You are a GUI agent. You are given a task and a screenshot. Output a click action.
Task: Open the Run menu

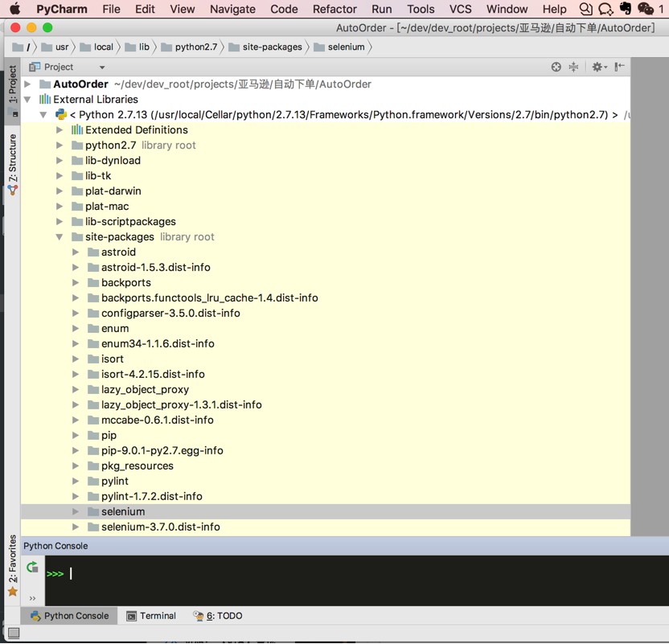381,9
